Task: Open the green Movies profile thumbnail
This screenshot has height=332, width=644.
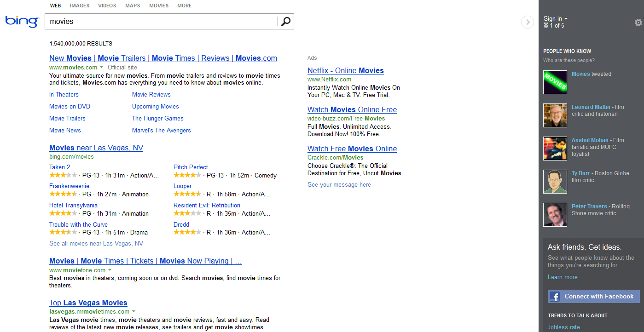Action: (555, 82)
